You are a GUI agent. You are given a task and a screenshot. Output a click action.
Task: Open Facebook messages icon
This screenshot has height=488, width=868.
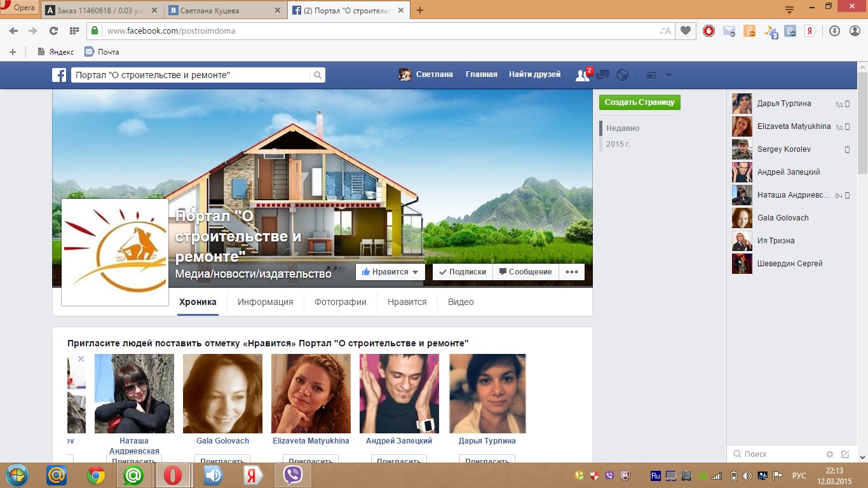[602, 75]
